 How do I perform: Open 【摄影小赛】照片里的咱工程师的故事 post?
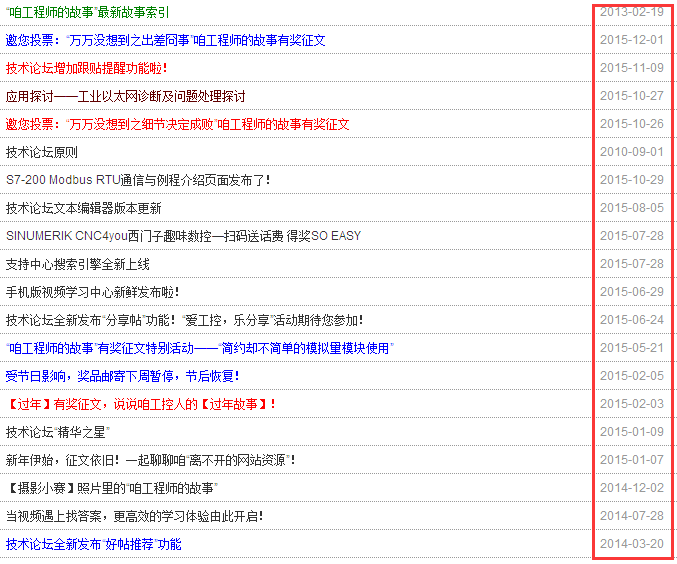(x=112, y=488)
